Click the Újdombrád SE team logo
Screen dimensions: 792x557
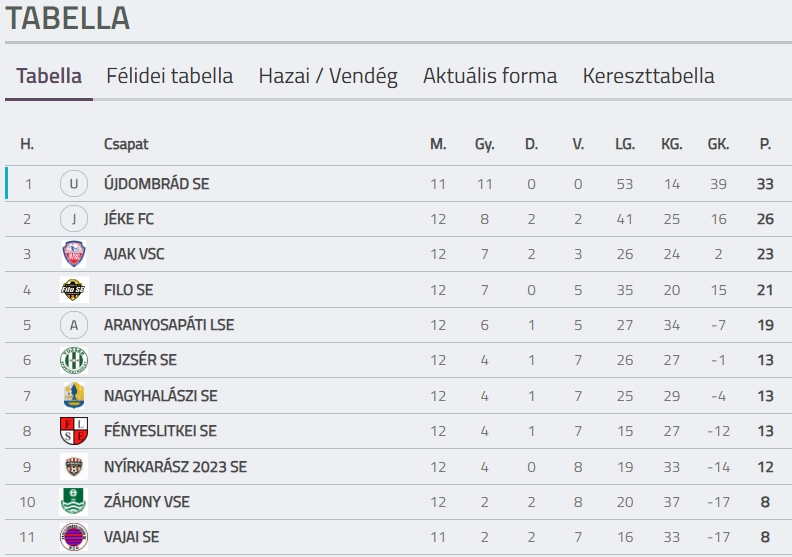pyautogui.click(x=74, y=184)
